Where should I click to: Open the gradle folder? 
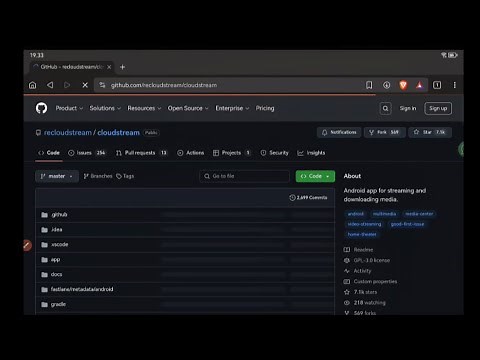[x=58, y=304]
